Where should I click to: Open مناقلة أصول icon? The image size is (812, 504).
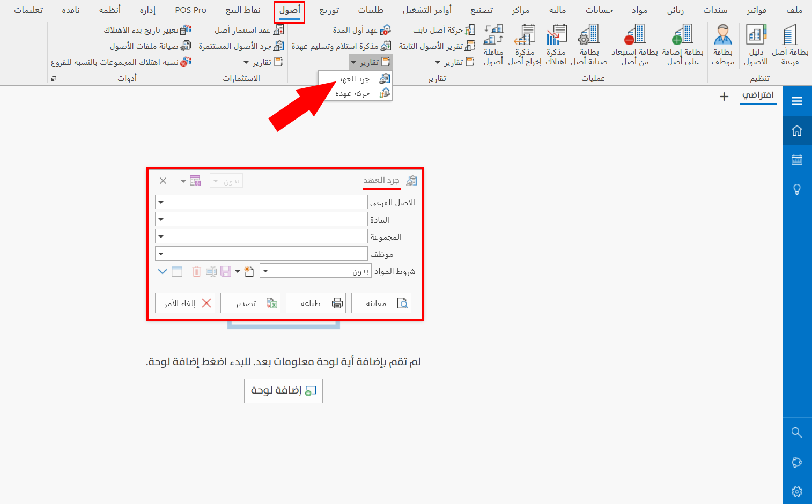[493, 46]
